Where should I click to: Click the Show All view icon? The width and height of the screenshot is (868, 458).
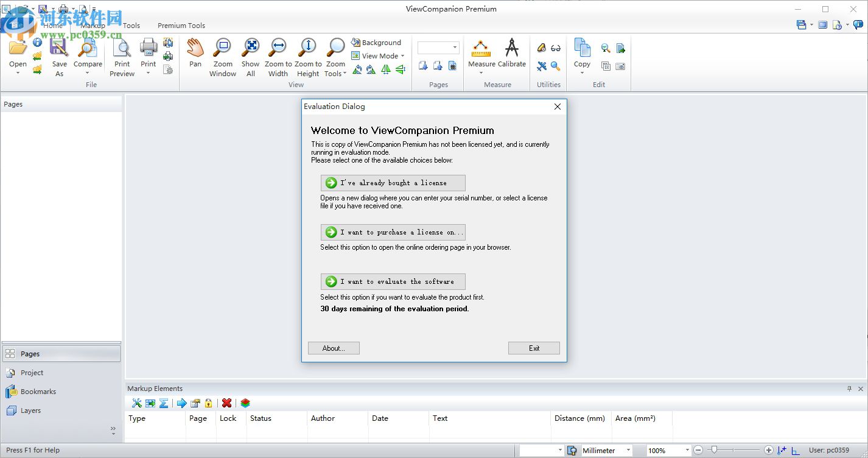click(251, 48)
